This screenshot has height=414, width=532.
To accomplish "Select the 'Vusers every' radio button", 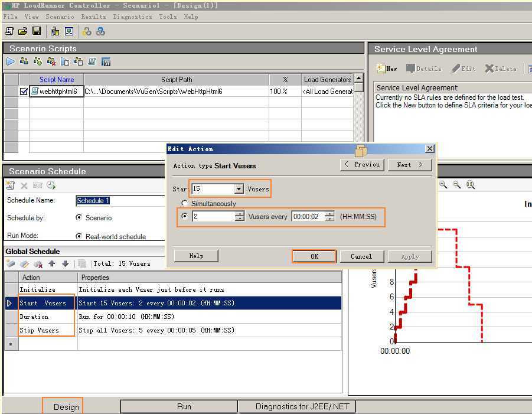I will click(x=185, y=216).
